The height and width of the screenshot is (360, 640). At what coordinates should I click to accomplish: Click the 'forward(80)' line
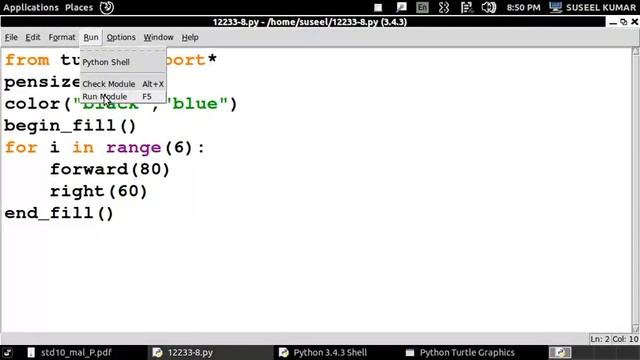point(109,169)
